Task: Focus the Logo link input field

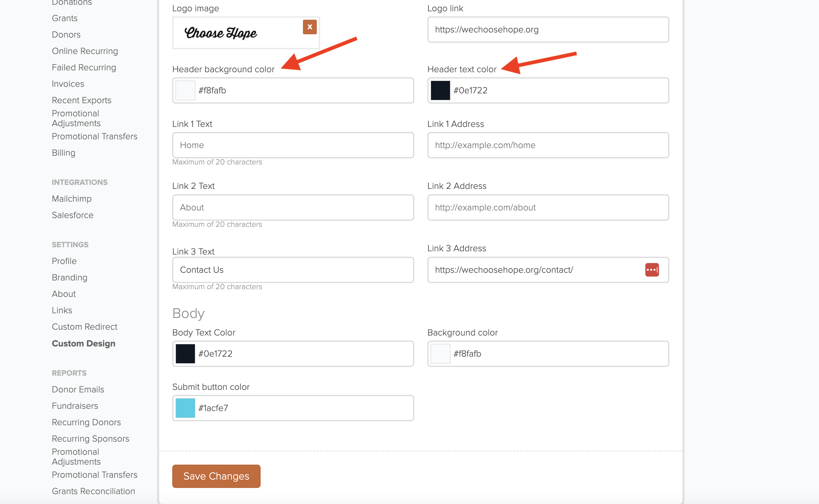Action: [548, 30]
